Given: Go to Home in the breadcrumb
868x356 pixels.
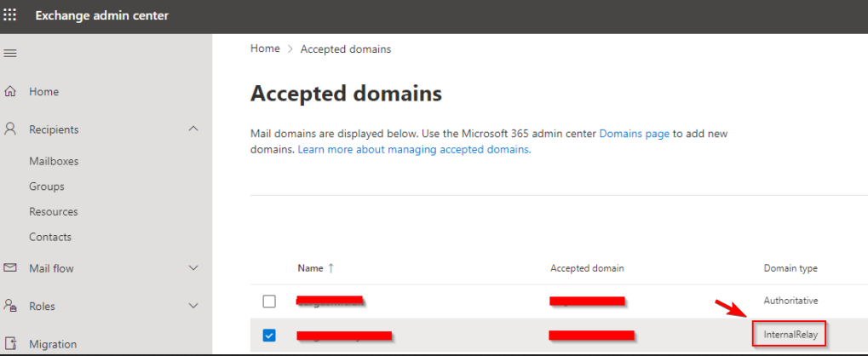Looking at the screenshot, I should [x=265, y=49].
